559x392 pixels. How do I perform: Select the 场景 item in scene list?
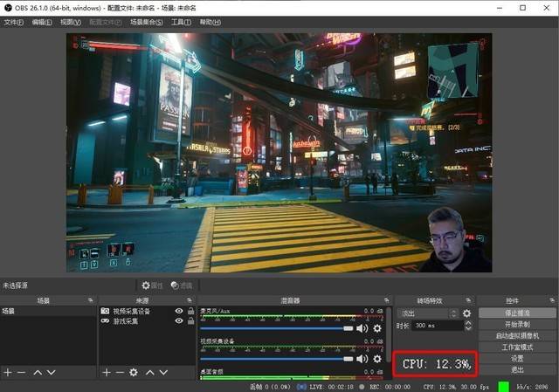[x=48, y=311]
